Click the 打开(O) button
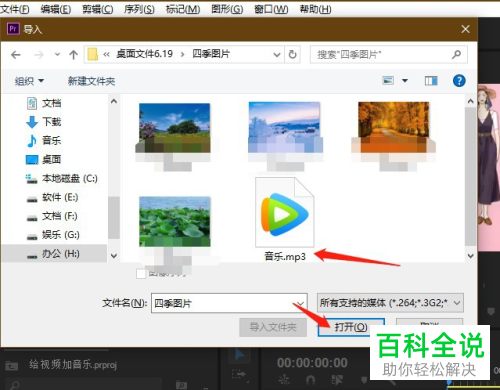 tap(351, 327)
